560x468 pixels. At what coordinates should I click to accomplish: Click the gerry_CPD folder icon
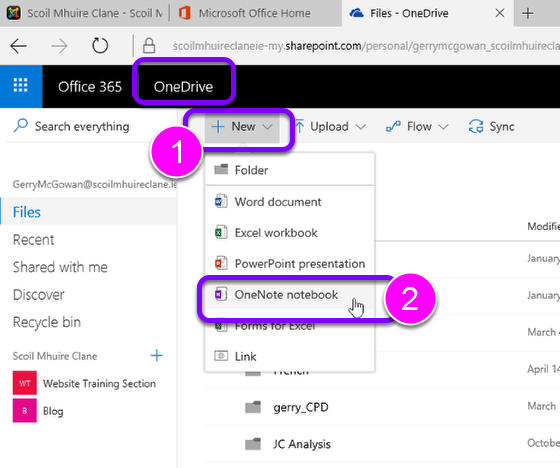pyautogui.click(x=253, y=407)
